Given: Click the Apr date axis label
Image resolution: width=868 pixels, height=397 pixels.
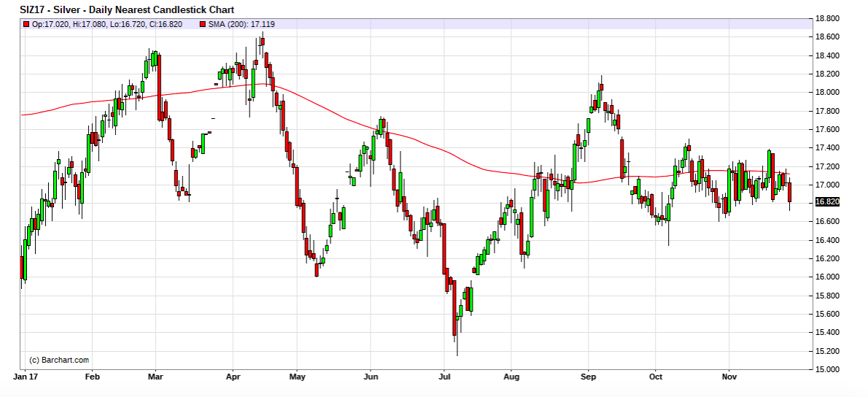Looking at the screenshot, I should [x=233, y=377].
